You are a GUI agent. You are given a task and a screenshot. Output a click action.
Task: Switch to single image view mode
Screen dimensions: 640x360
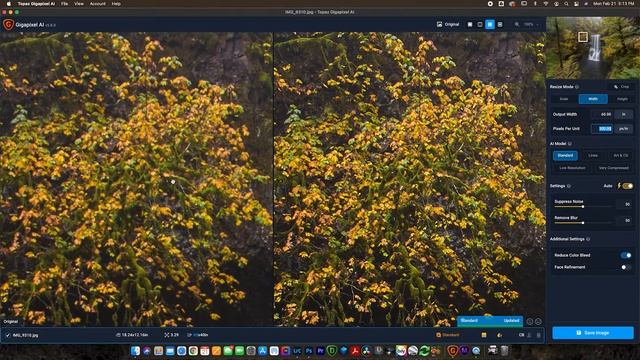[x=470, y=24]
